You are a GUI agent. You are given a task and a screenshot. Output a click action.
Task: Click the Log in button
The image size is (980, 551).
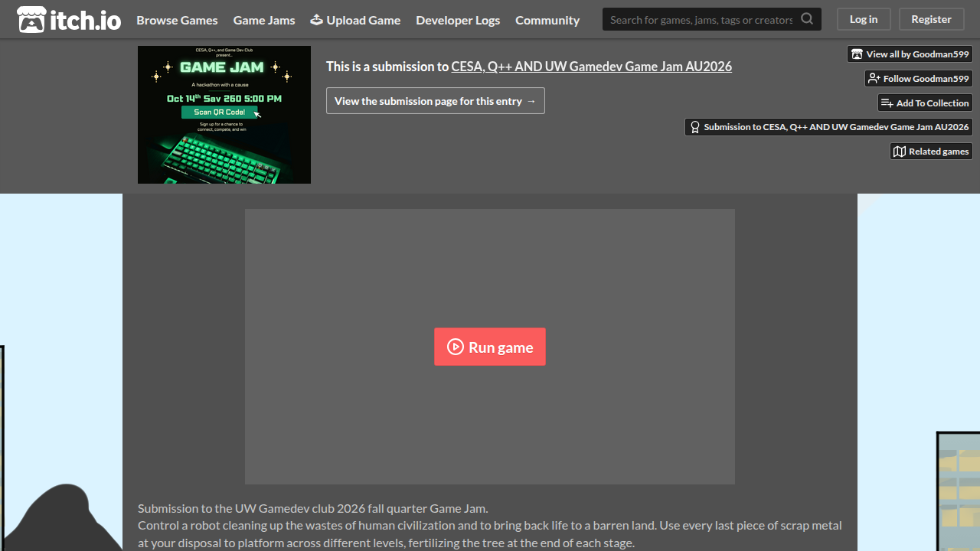click(864, 19)
